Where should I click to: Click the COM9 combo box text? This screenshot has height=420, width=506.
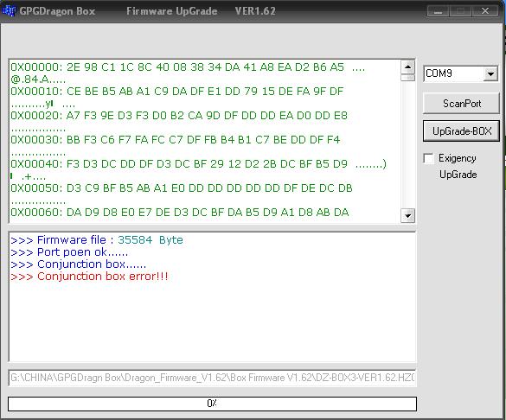(x=439, y=73)
